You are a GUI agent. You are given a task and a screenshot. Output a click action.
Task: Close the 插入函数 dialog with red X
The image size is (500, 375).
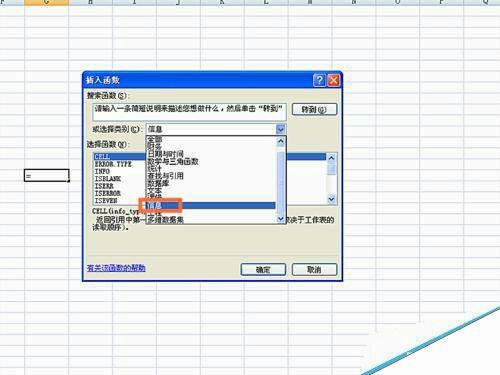pos(334,80)
